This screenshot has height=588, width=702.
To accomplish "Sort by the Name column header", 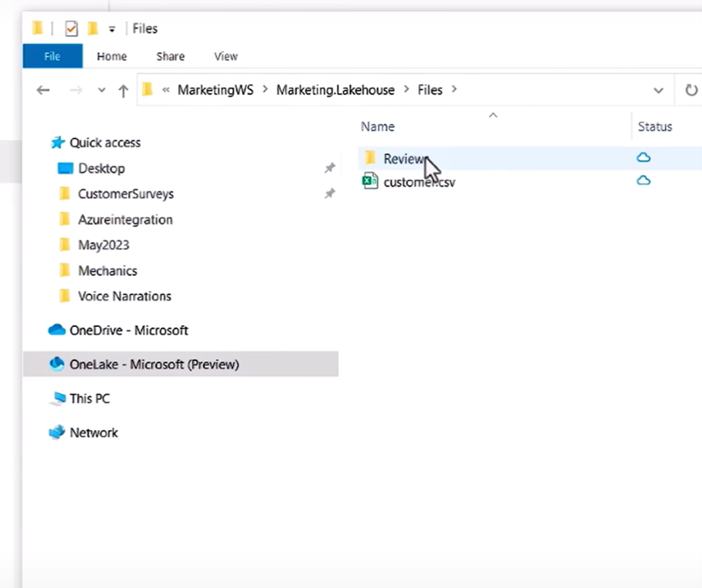I will pos(377,126).
